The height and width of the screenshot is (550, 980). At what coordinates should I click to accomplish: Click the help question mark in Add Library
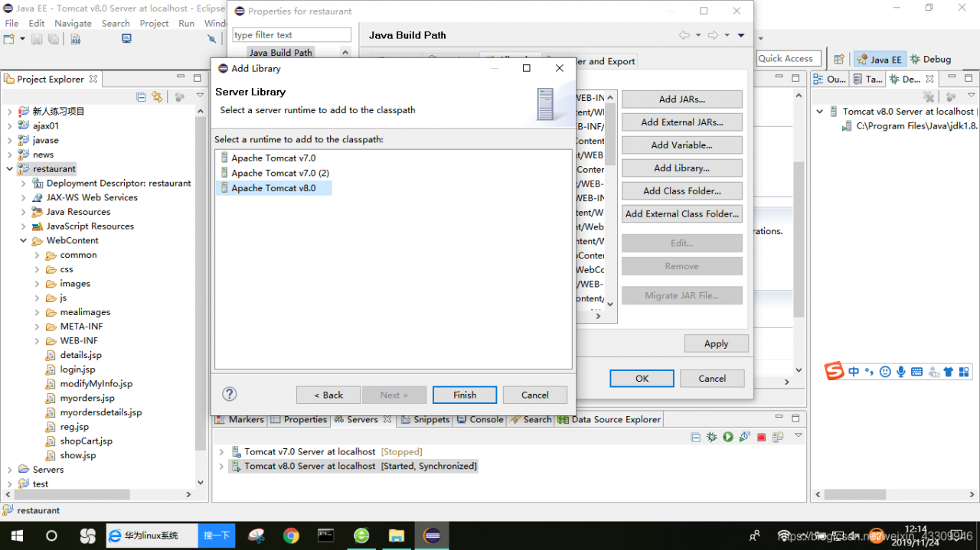(x=229, y=394)
